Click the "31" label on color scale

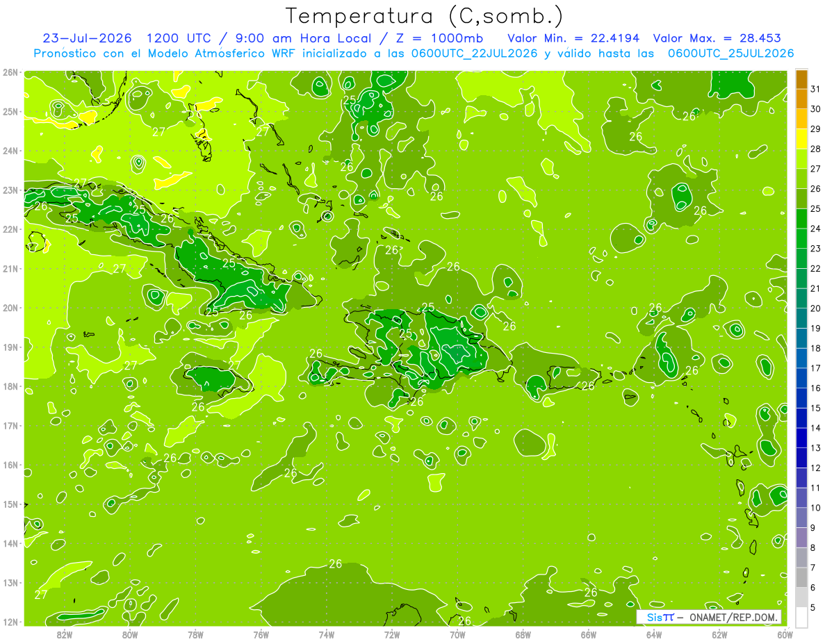click(816, 89)
